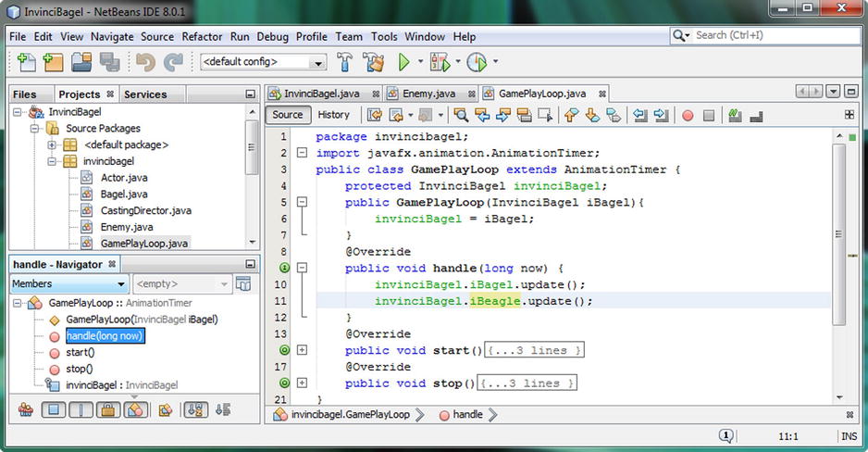
Task: Click the Shift Line Left icon
Action: click(x=640, y=115)
